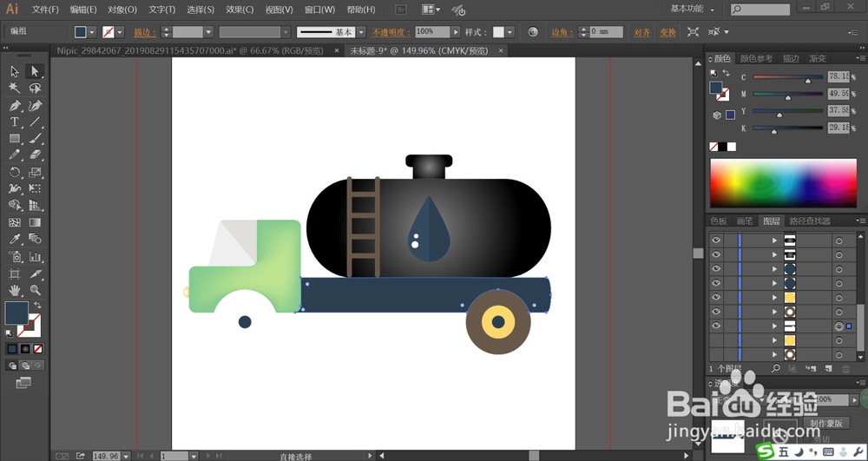Select the Hand tool
This screenshot has width=868, height=461.
15,290
